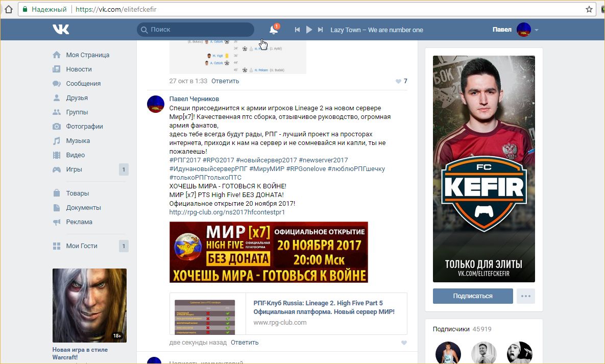Open the МИР x7 banner image
Image resolution: width=605 pixels, height=364 pixels.
coord(269,252)
